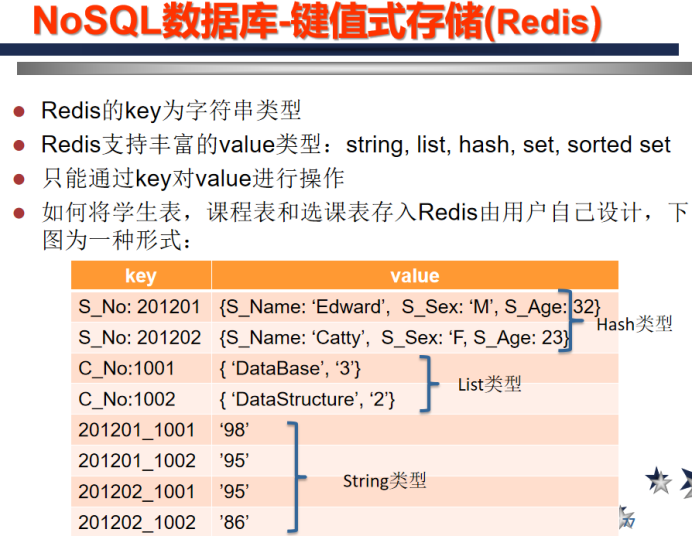692x537 pixels.
Task: Click the 'key' table header
Action: [141, 276]
